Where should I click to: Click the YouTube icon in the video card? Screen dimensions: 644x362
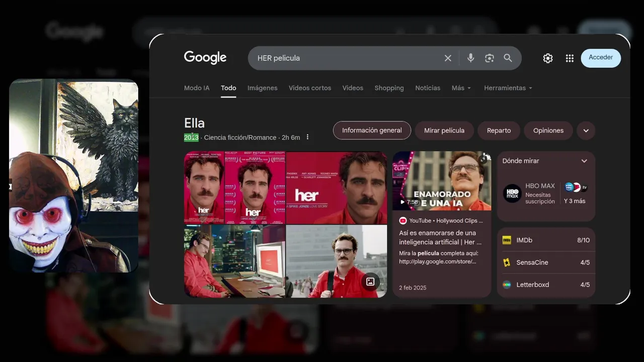[403, 221]
